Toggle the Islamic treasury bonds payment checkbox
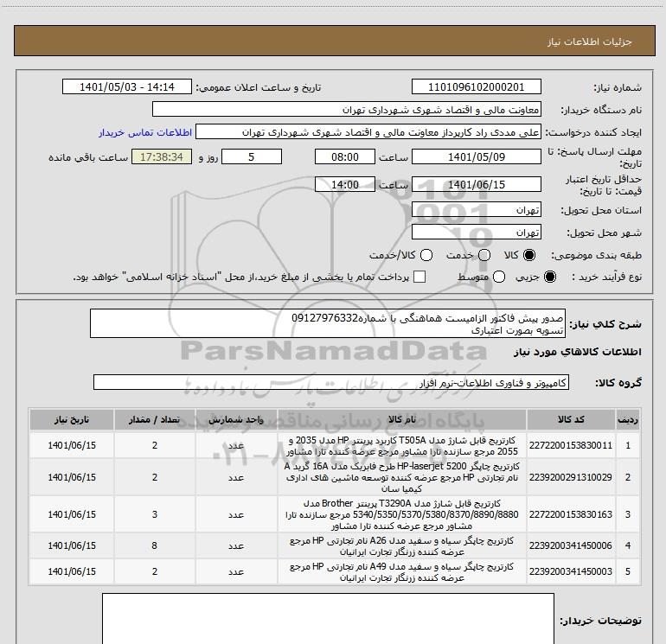The width and height of the screenshot is (666, 644). coord(419,277)
